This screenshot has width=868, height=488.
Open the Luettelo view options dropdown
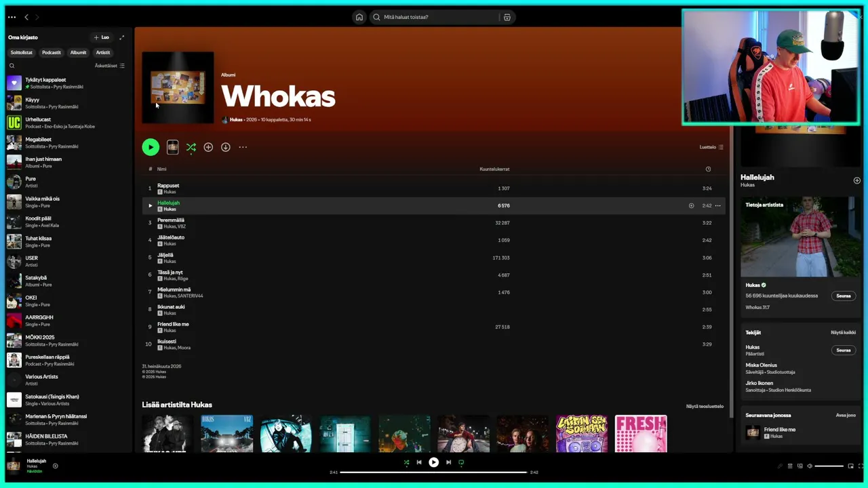(x=711, y=147)
